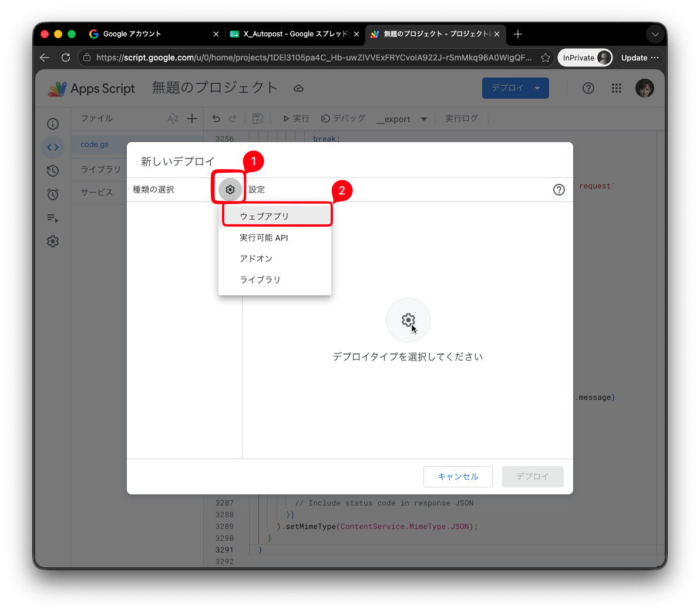Open Project Settings gear in sidebar

[53, 241]
